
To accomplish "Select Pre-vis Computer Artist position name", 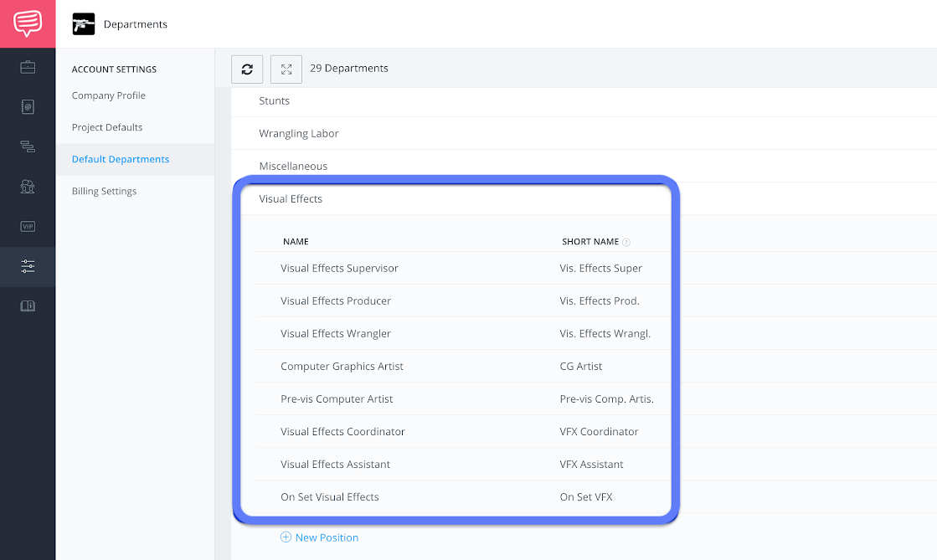I will pyautogui.click(x=337, y=398).
